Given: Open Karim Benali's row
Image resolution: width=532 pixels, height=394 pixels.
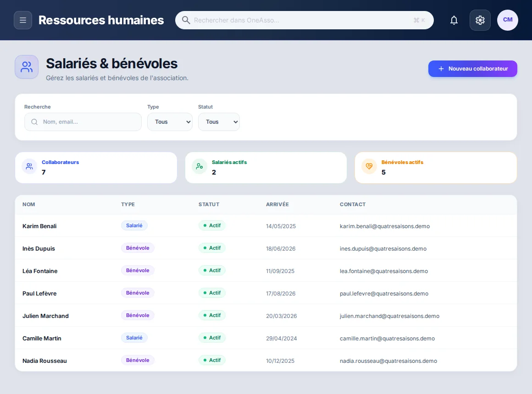Looking at the screenshot, I should point(266,226).
